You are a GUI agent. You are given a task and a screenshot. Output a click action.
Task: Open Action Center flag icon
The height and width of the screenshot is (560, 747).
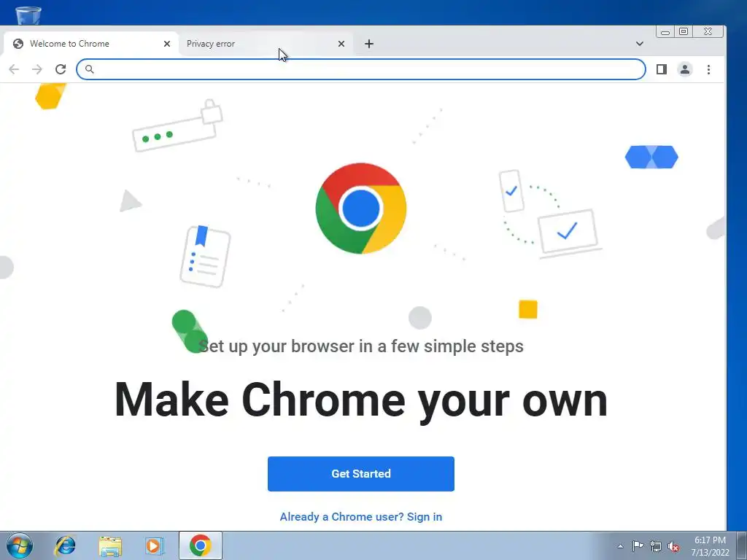point(638,546)
